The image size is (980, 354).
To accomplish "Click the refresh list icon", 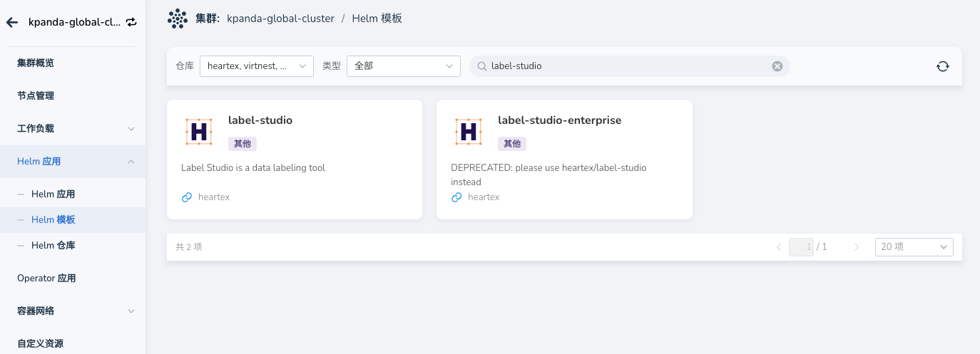I will coord(942,66).
